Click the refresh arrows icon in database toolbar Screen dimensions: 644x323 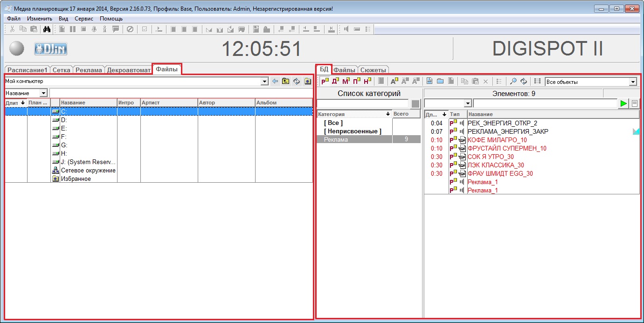[524, 81]
